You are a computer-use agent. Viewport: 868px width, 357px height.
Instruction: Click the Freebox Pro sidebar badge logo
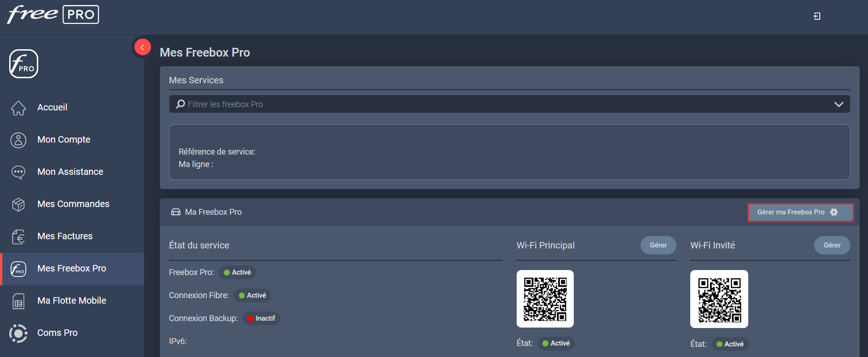pyautogui.click(x=23, y=64)
